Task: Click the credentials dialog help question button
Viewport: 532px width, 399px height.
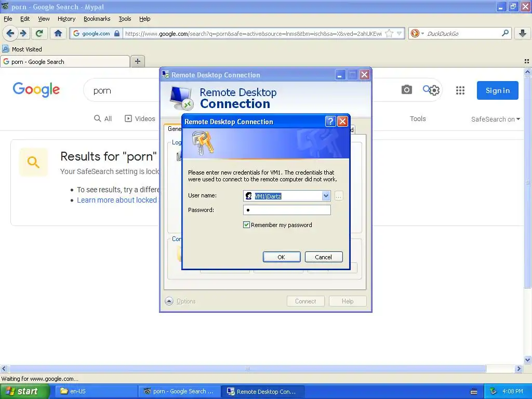Action: point(330,121)
